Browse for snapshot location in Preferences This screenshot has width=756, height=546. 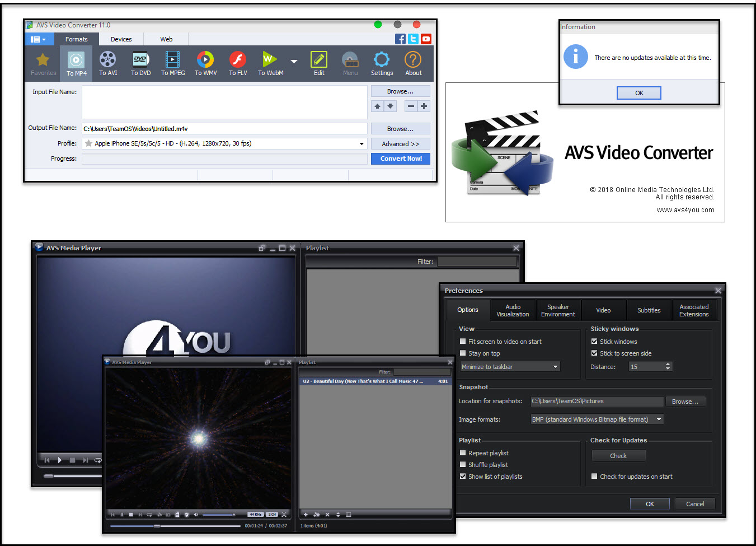685,402
